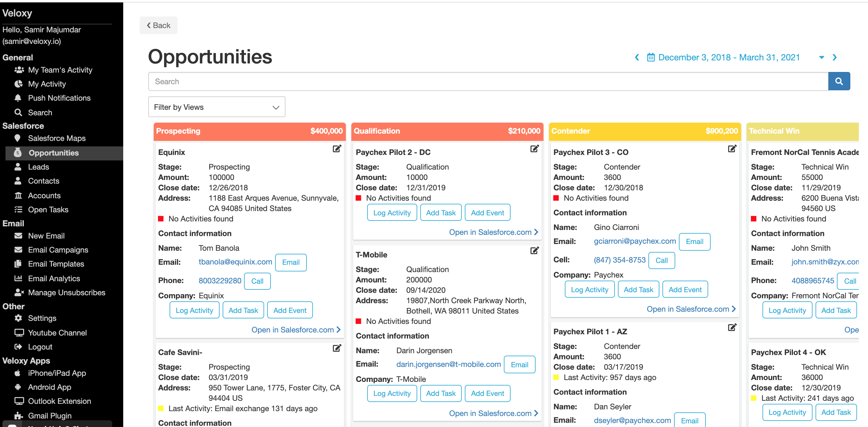
Task: Click the blue search magnifier button
Action: point(839,81)
